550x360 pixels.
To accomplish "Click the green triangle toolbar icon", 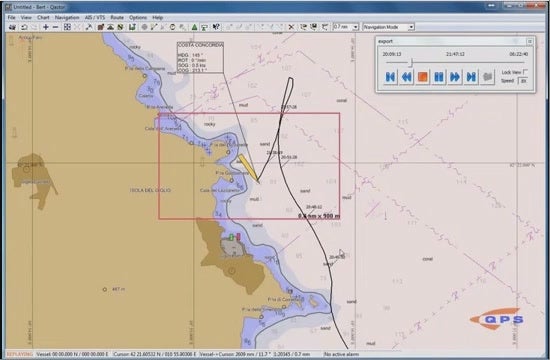I will tap(194, 27).
